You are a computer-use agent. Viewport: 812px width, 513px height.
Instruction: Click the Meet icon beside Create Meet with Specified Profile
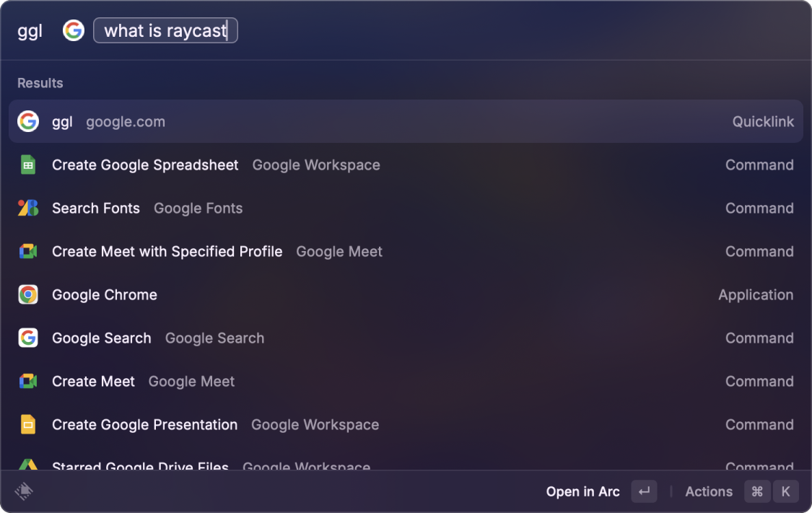pos(28,252)
